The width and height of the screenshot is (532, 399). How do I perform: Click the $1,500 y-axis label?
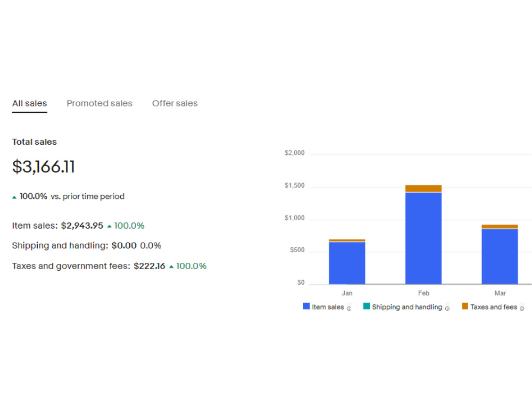click(295, 186)
